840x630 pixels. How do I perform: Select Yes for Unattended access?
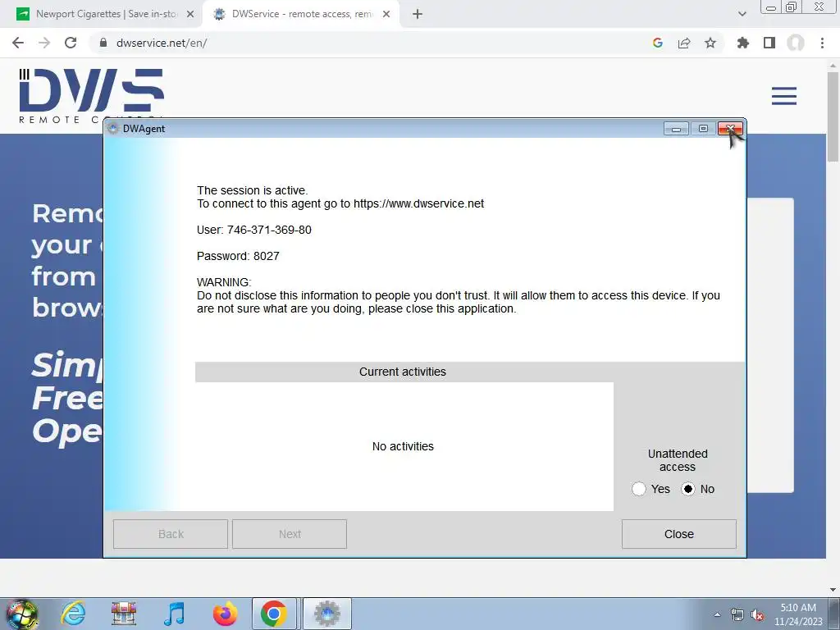click(638, 489)
